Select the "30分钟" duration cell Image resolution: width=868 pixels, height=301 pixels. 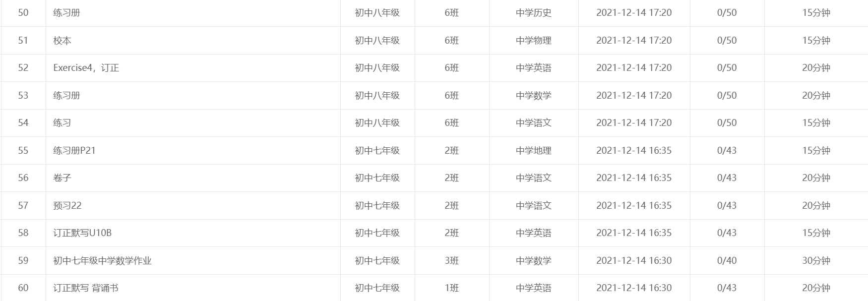(816, 260)
